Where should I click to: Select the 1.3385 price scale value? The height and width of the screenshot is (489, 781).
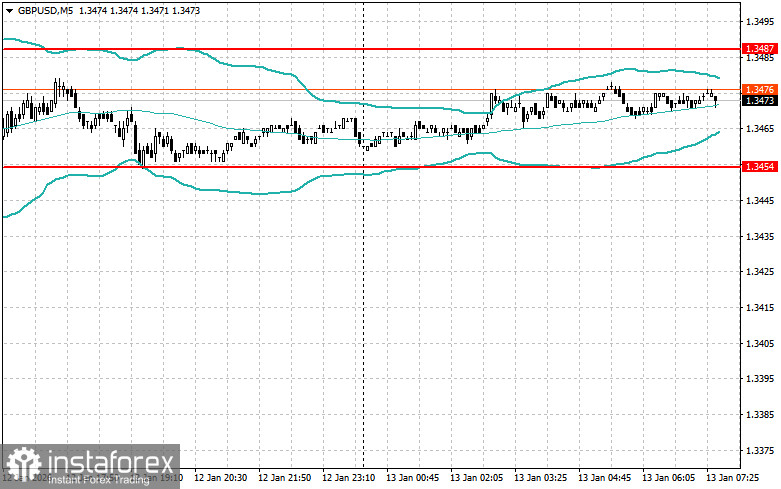pos(760,415)
